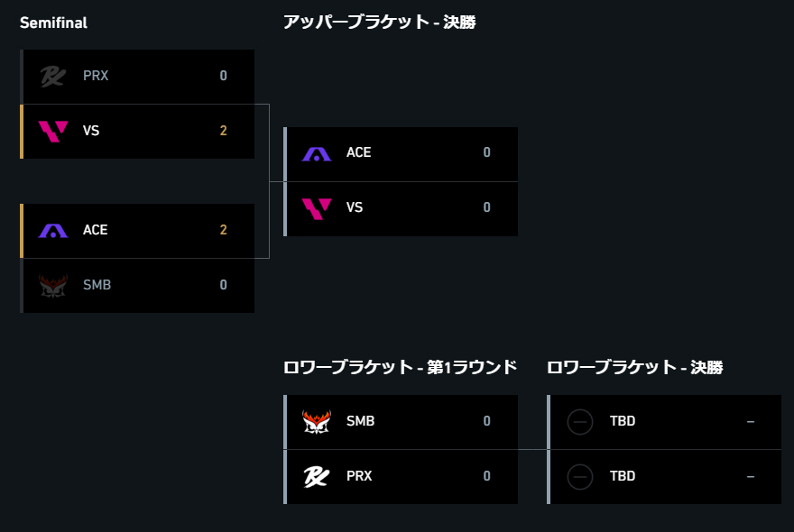Click the PRX logo in lower bracket round 1

click(x=317, y=476)
